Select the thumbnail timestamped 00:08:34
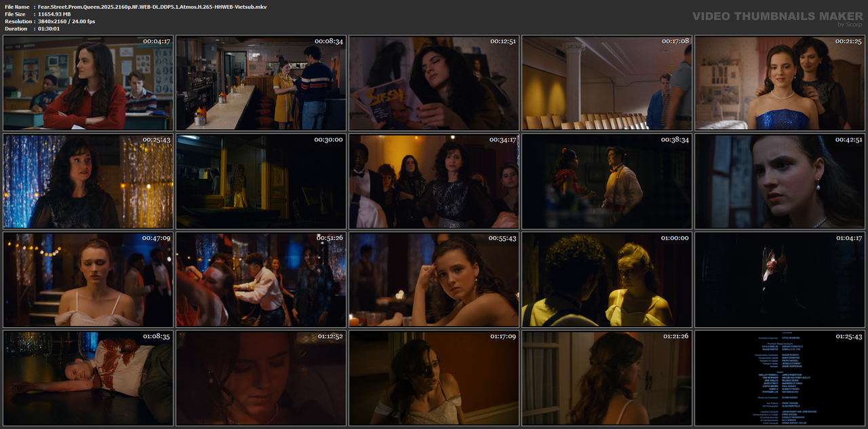This screenshot has width=868, height=429. pos(261,83)
